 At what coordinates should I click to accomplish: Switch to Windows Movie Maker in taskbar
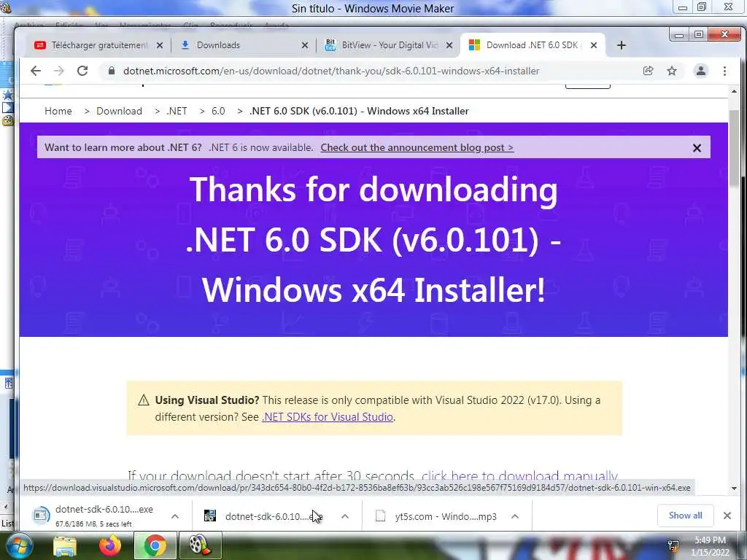tap(200, 545)
